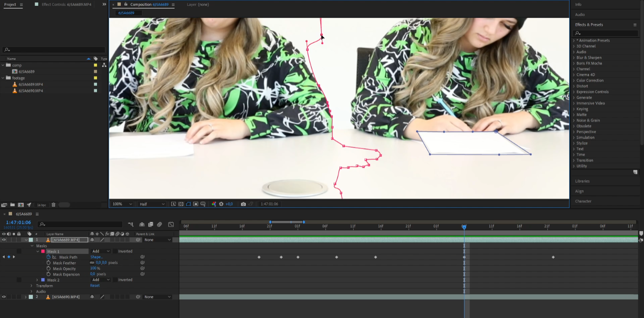Open the Graph Editor
The height and width of the screenshot is (318, 644).
coord(171,224)
